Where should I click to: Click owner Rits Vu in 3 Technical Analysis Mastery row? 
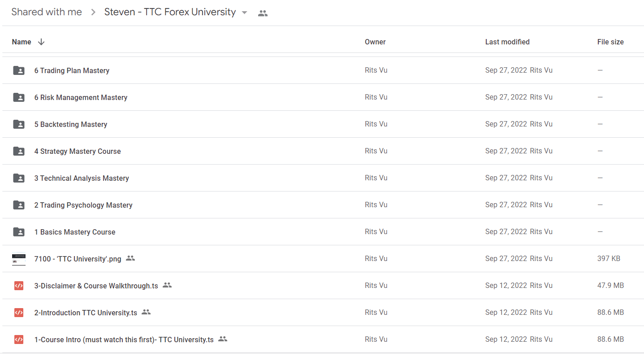click(x=376, y=178)
